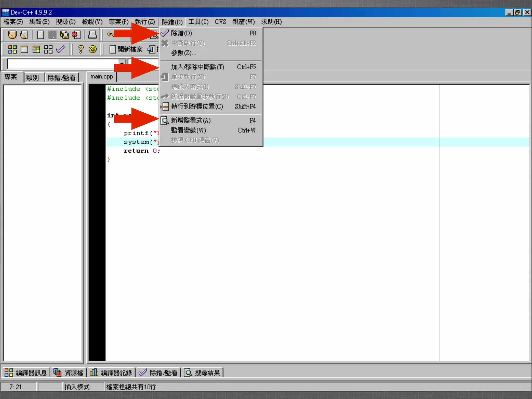Image resolution: width=532 pixels, height=399 pixels.
Task: Switch to 編譯器訊息 bottom tab
Action: click(26, 373)
